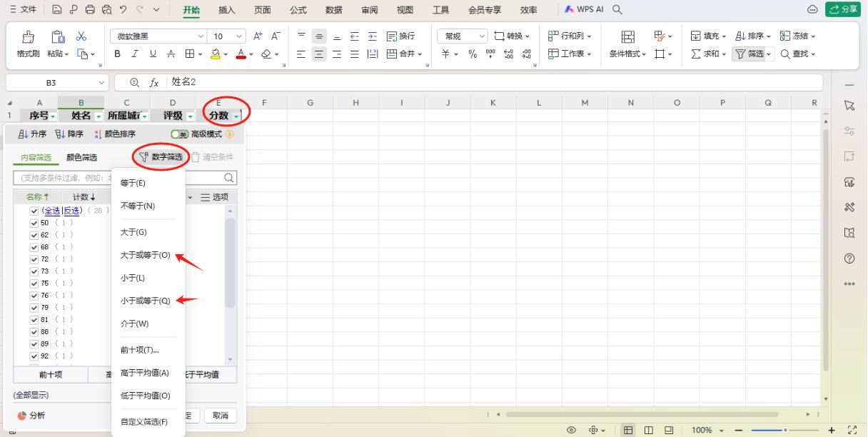Screen dimensions: 868x437
Task: Click the Cancel (取消) button in filter panel
Action: point(220,416)
